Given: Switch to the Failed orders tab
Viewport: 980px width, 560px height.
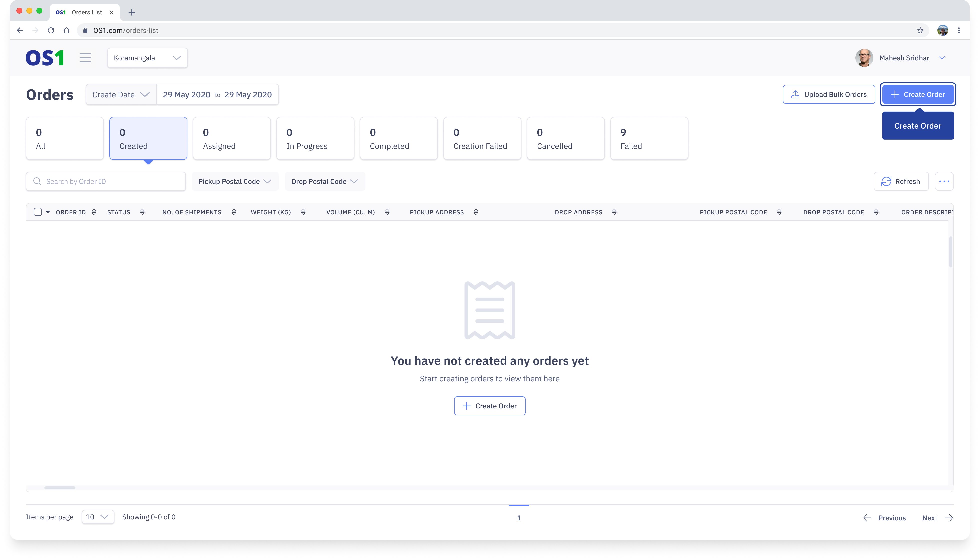Looking at the screenshot, I should pos(649,138).
